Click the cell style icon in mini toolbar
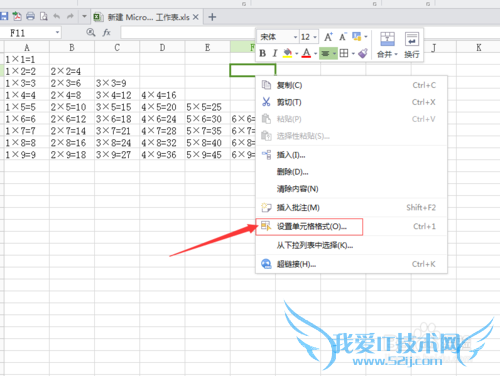Screen dimensions: 500x376 click(357, 36)
